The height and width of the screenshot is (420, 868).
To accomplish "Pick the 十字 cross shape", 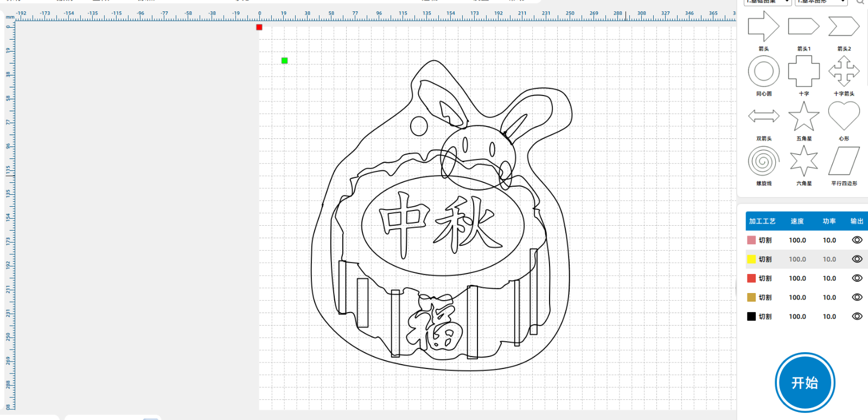I will [803, 71].
